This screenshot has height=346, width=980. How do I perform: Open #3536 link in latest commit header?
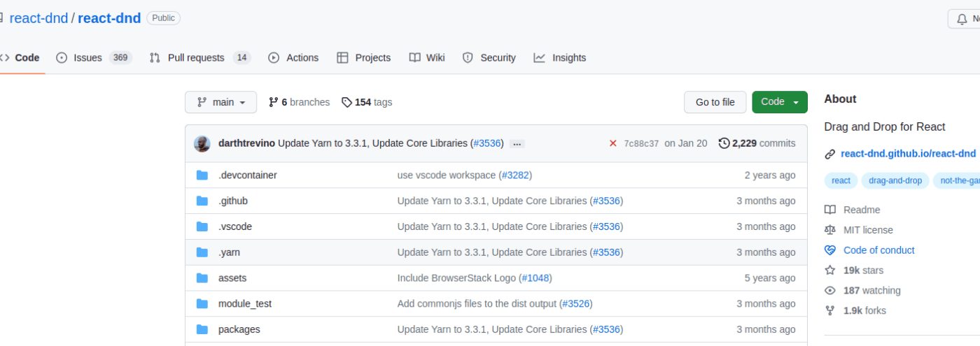tap(488, 143)
